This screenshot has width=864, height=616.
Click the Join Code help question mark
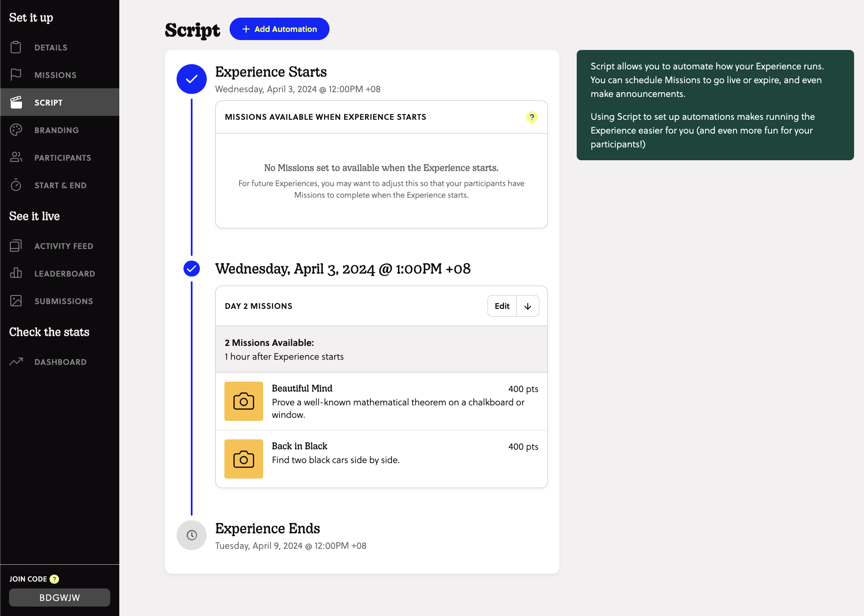(53, 579)
